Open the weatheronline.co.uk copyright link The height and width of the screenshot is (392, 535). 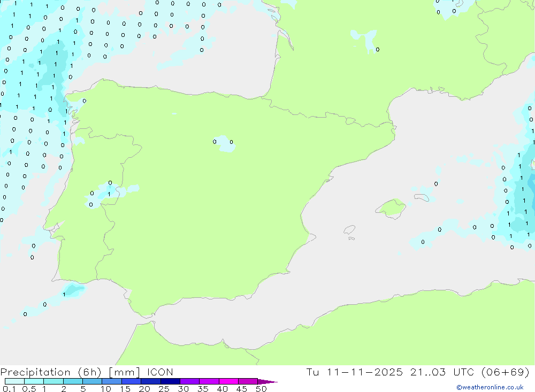(490, 387)
